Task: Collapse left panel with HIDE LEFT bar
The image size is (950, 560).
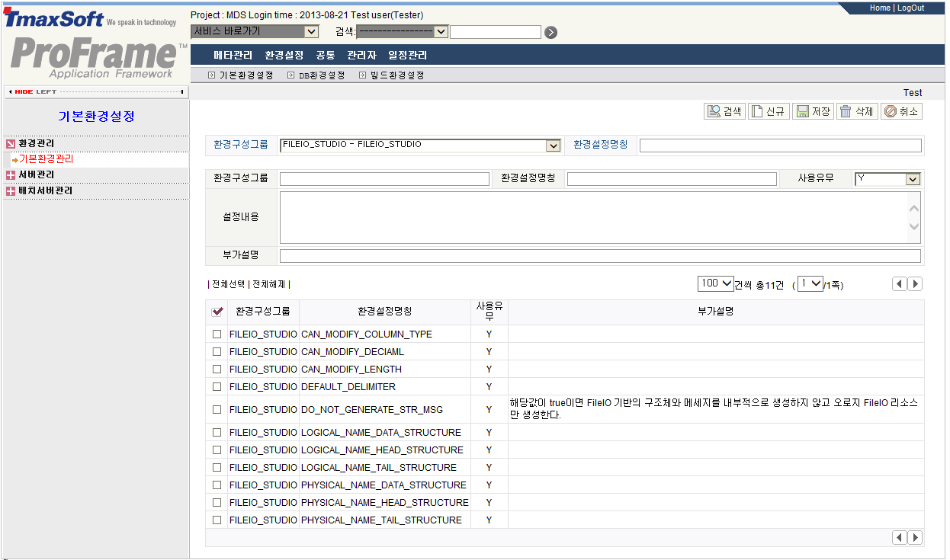Action: 95,91
